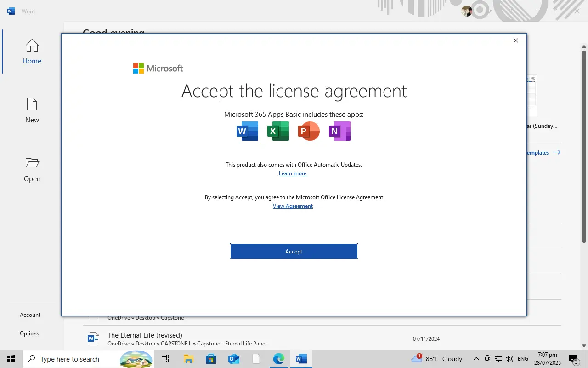588x368 pixels.
Task: Click the ENG language indicator
Action: [x=523, y=359]
